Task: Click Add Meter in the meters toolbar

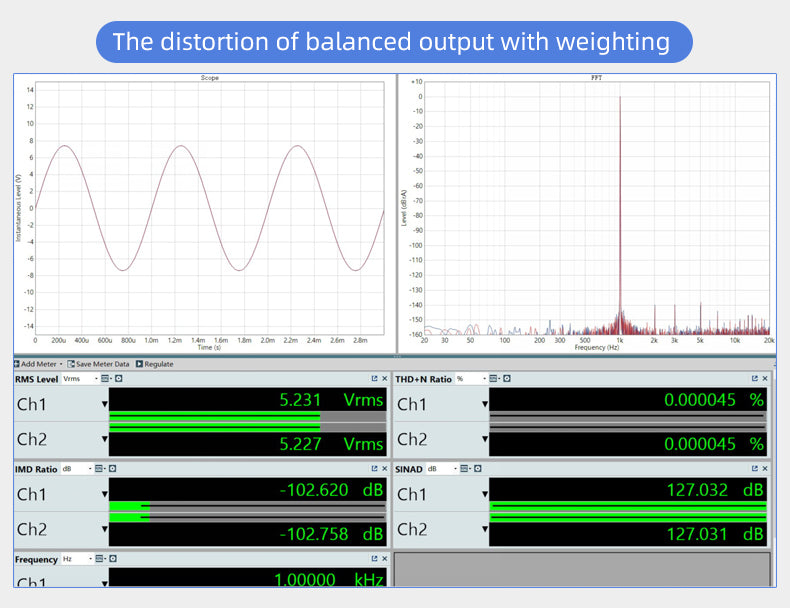Action: [38, 364]
